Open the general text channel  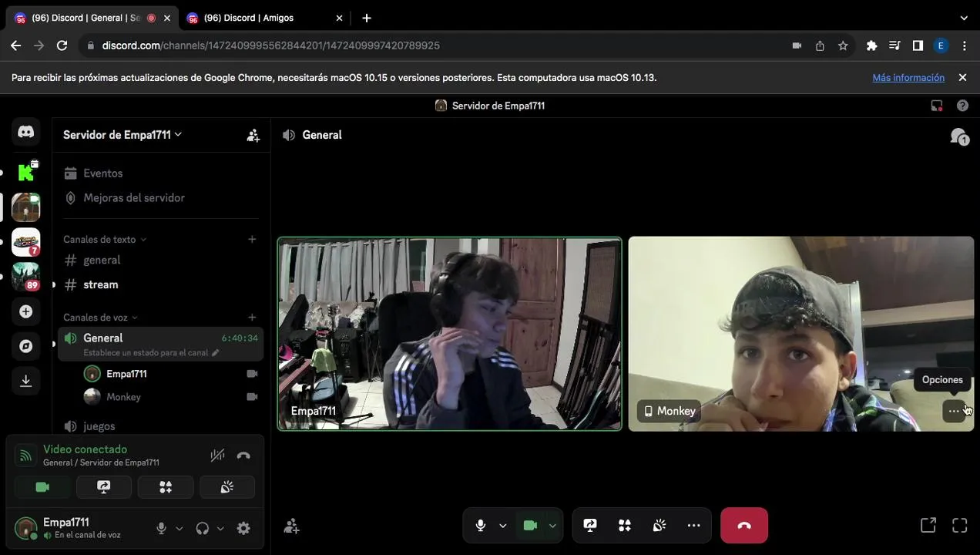click(161, 261)
